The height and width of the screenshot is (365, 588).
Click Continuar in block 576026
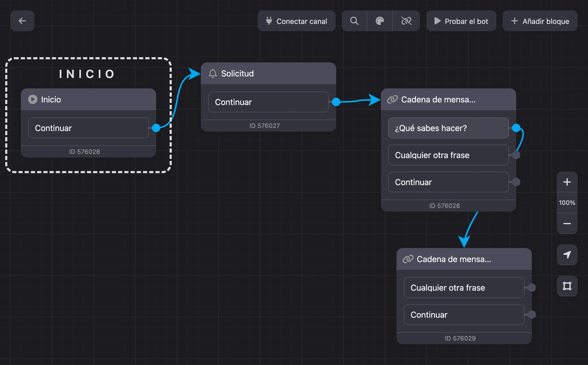(x=449, y=182)
